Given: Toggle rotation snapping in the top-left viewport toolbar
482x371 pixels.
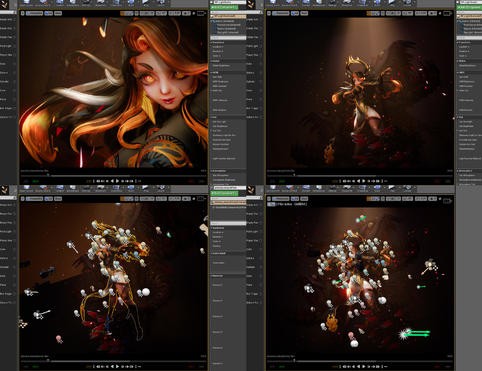Looking at the screenshot, I should [x=161, y=13].
